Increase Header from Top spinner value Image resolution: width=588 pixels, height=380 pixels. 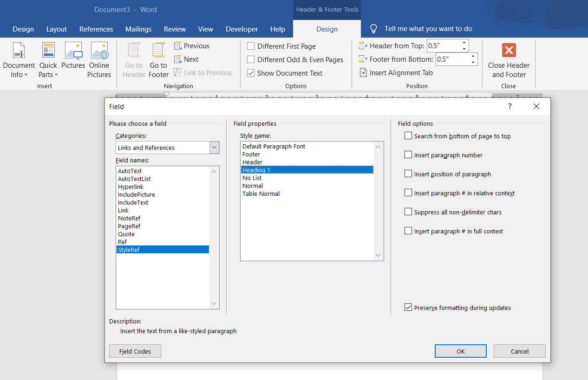464,43
